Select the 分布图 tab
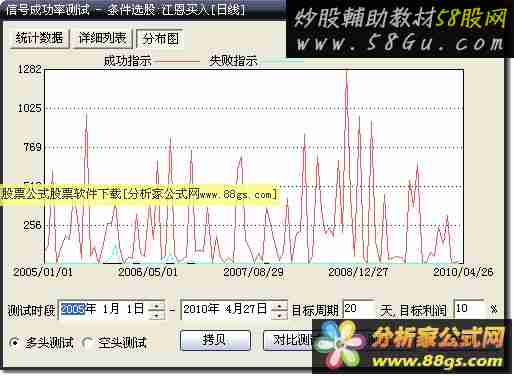 pyautogui.click(x=160, y=39)
